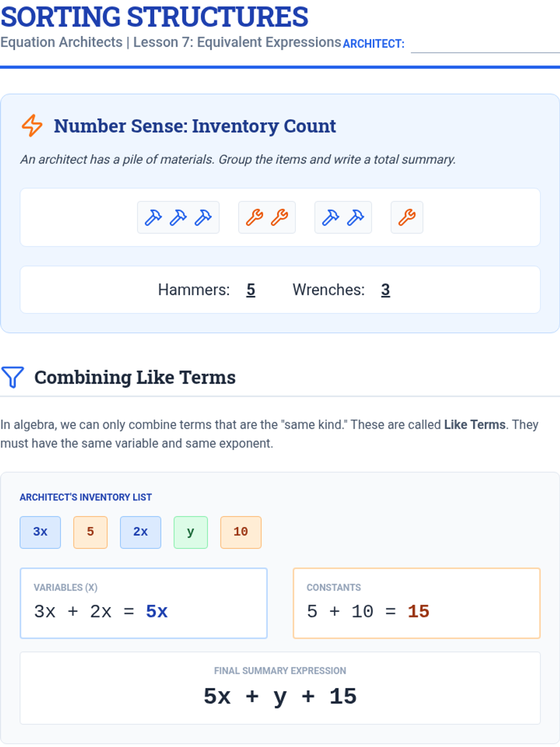Select the 2x term chip
The width and height of the screenshot is (560, 747).
tap(140, 532)
